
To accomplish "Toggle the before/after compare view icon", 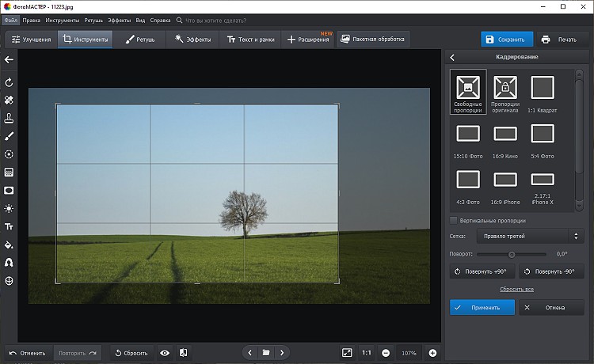I will [x=183, y=352].
